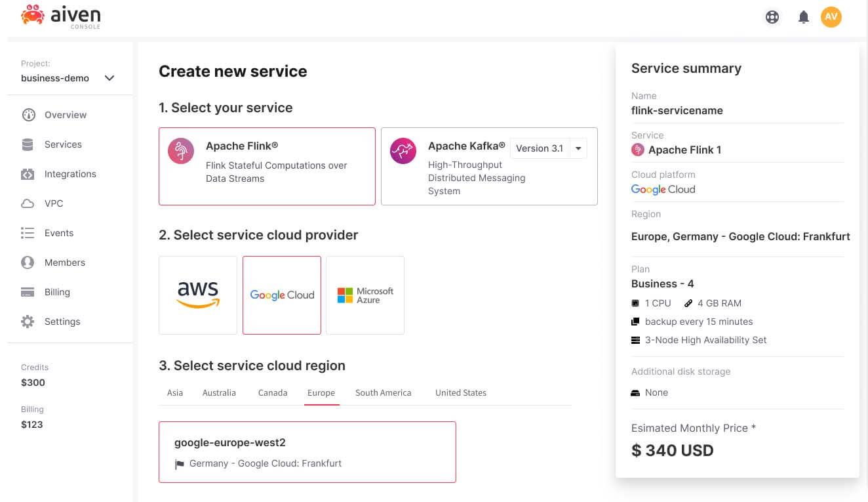Click the Overview gauge icon
868x502 pixels.
(28, 115)
